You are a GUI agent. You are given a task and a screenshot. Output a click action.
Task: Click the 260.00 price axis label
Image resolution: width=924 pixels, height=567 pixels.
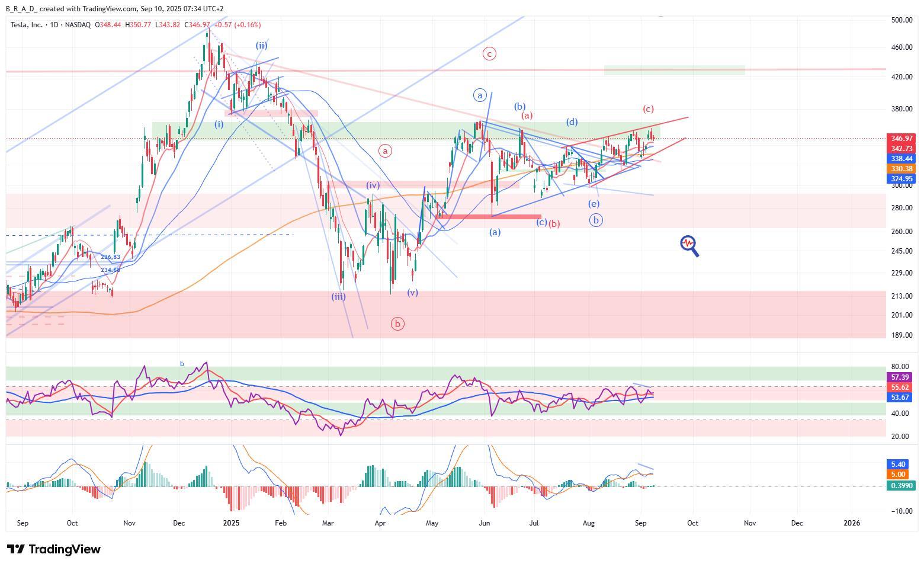click(x=901, y=232)
